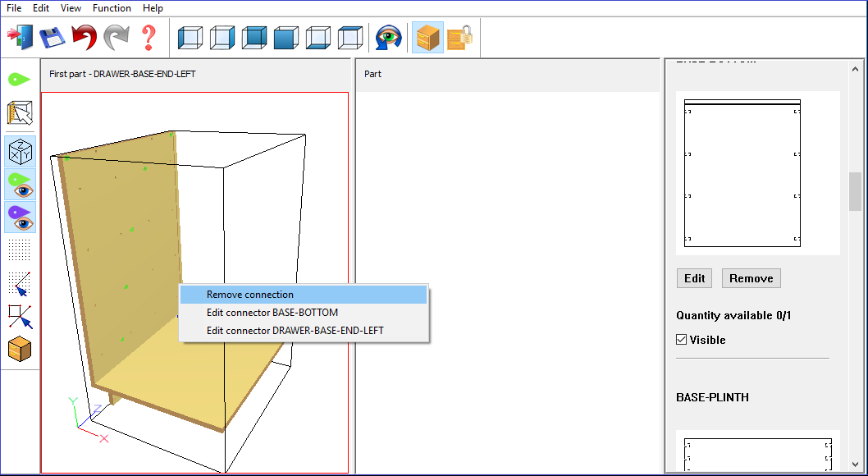Click the cabinet with padlock icon
The width and height of the screenshot is (868, 476).
(x=460, y=38)
